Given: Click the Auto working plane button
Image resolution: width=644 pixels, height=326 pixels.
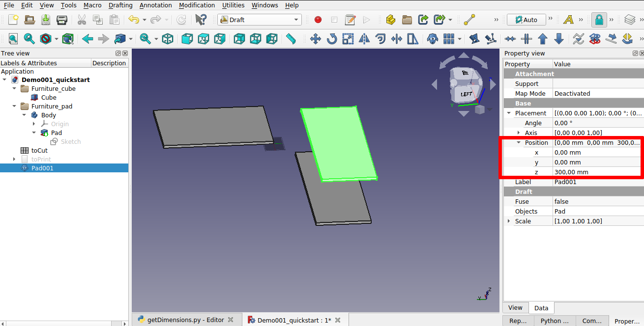Looking at the screenshot, I should [527, 20].
